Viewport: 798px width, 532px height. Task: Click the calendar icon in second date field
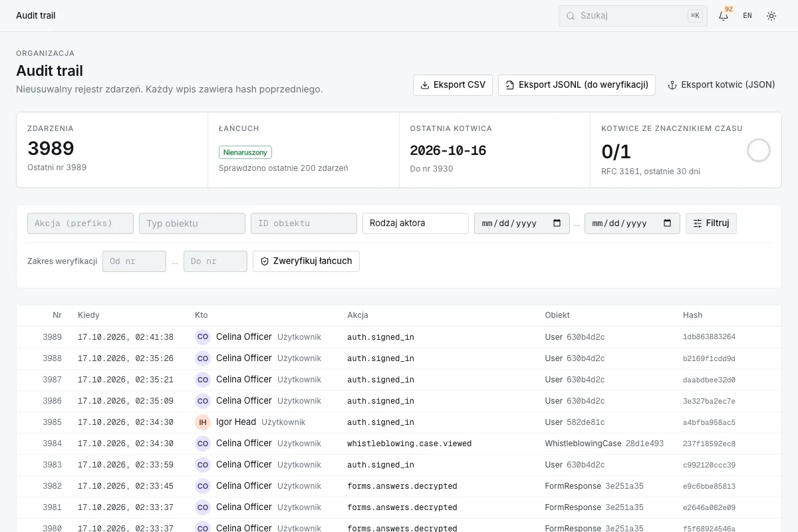[x=668, y=223]
